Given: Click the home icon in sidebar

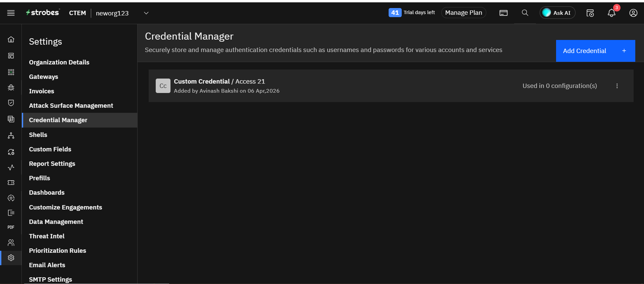Looking at the screenshot, I should click(x=11, y=40).
